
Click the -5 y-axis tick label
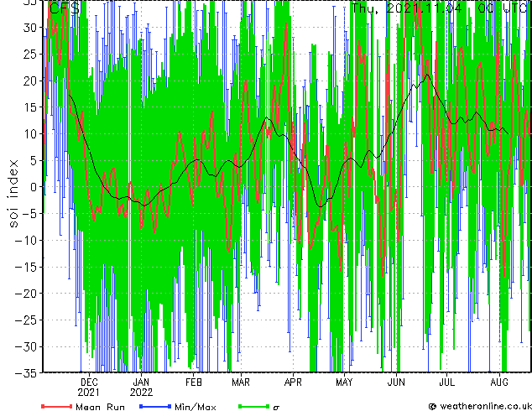tap(29, 214)
